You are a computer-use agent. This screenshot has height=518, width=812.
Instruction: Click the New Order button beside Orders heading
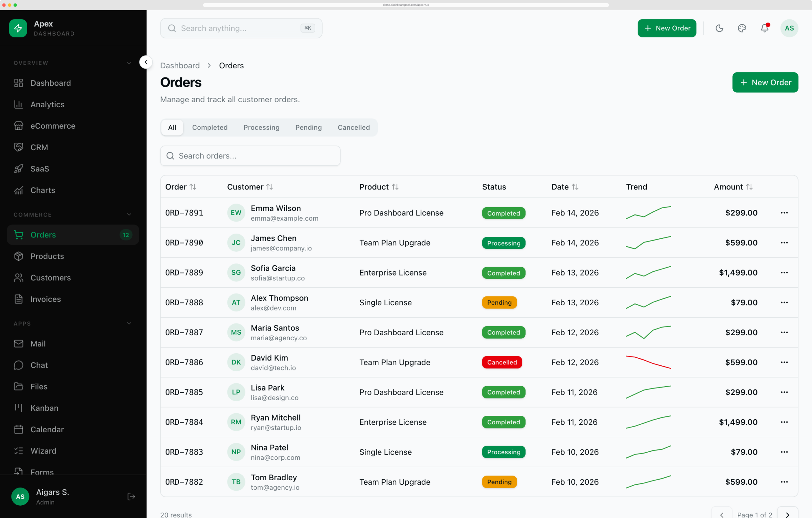[765, 82]
